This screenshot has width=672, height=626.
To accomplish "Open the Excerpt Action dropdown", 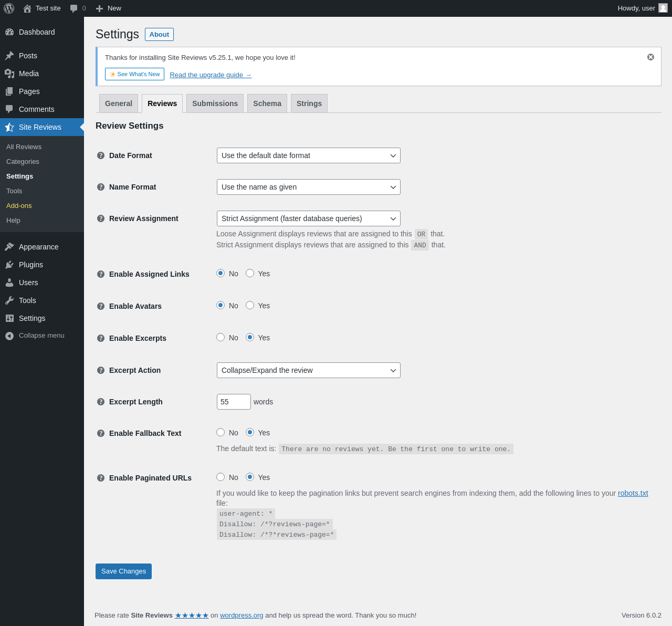I will [308, 370].
